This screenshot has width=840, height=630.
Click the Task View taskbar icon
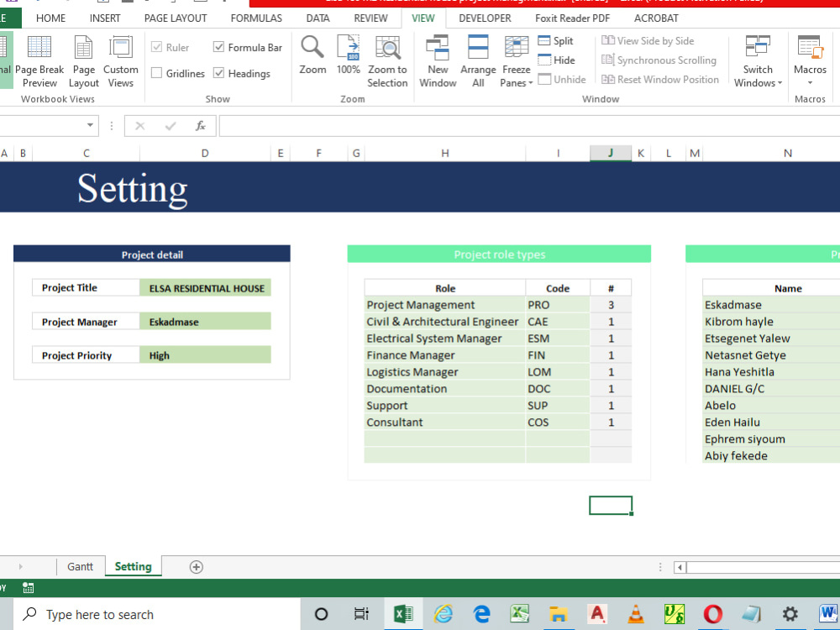tap(361, 614)
